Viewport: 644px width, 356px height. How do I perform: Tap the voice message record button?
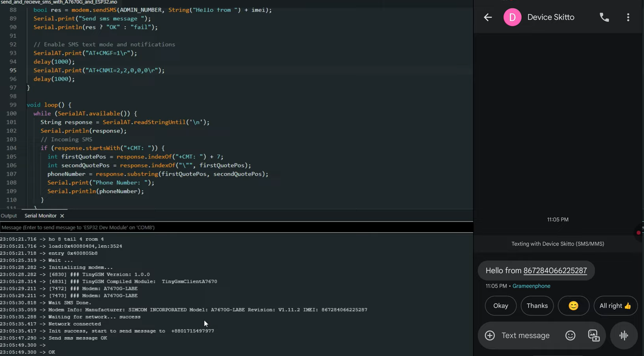pos(624,335)
